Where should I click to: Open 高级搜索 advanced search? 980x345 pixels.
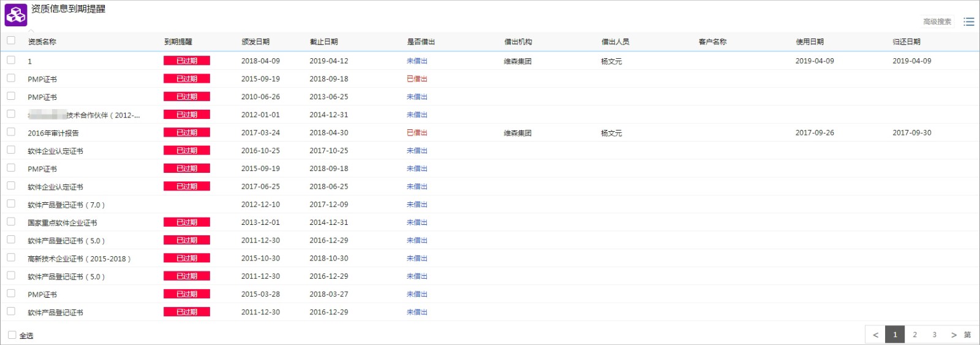pos(937,21)
